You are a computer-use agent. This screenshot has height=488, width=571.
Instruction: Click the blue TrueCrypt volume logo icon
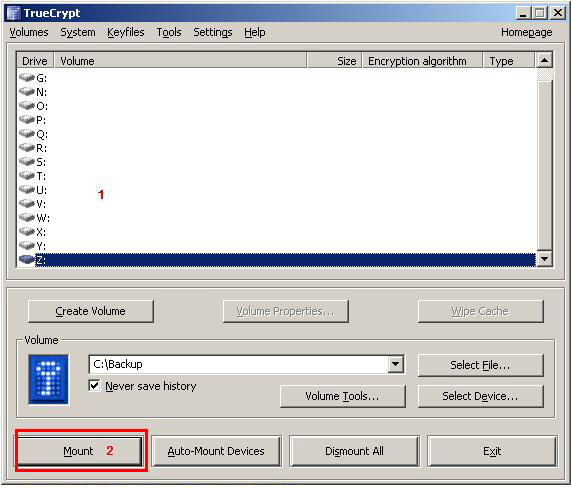pyautogui.click(x=48, y=379)
